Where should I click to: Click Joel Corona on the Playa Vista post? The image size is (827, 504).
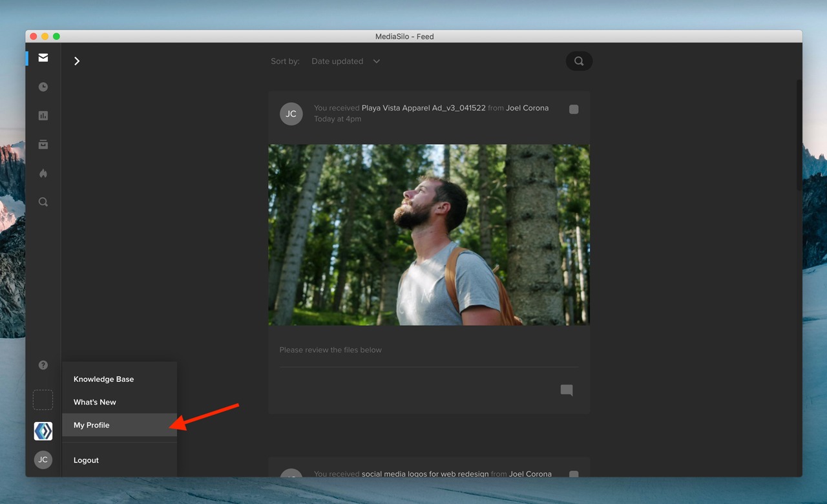(x=527, y=108)
